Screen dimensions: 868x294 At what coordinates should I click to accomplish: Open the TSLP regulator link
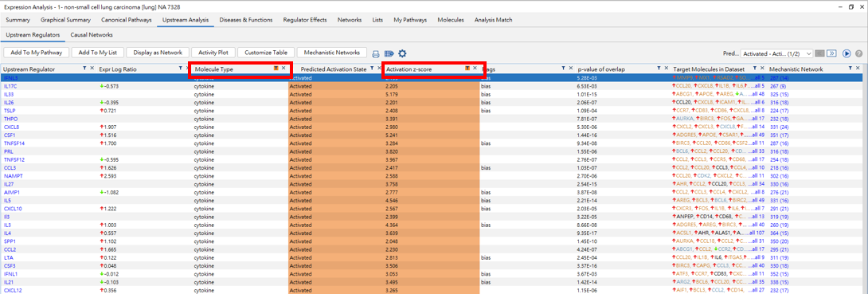click(9, 111)
